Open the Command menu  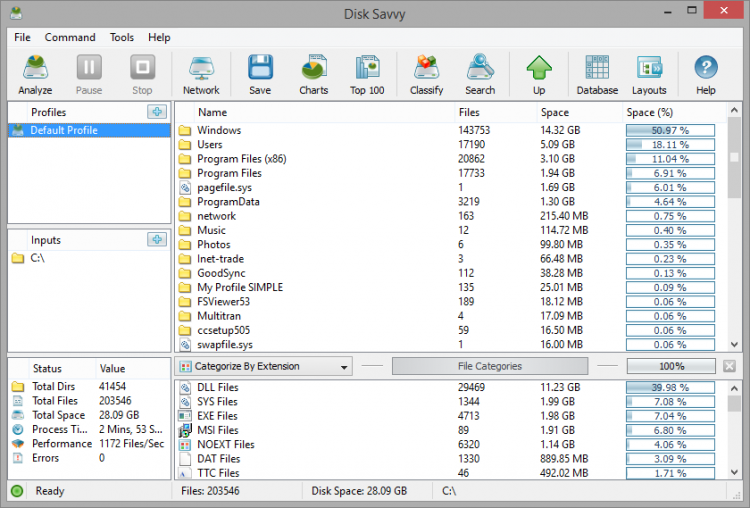[70, 37]
